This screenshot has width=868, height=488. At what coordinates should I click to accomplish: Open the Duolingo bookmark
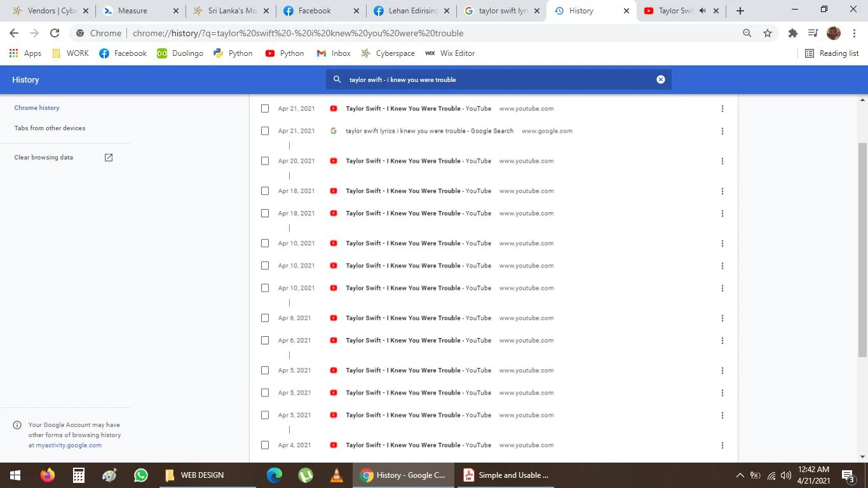click(x=180, y=53)
